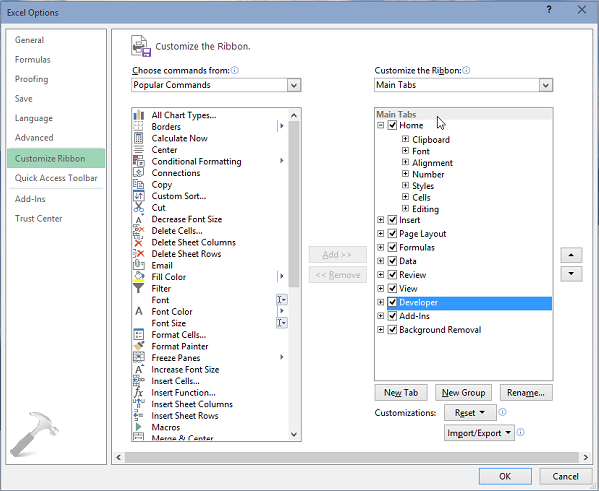Select the Macros play icon
599x491 pixels.
coord(139,427)
